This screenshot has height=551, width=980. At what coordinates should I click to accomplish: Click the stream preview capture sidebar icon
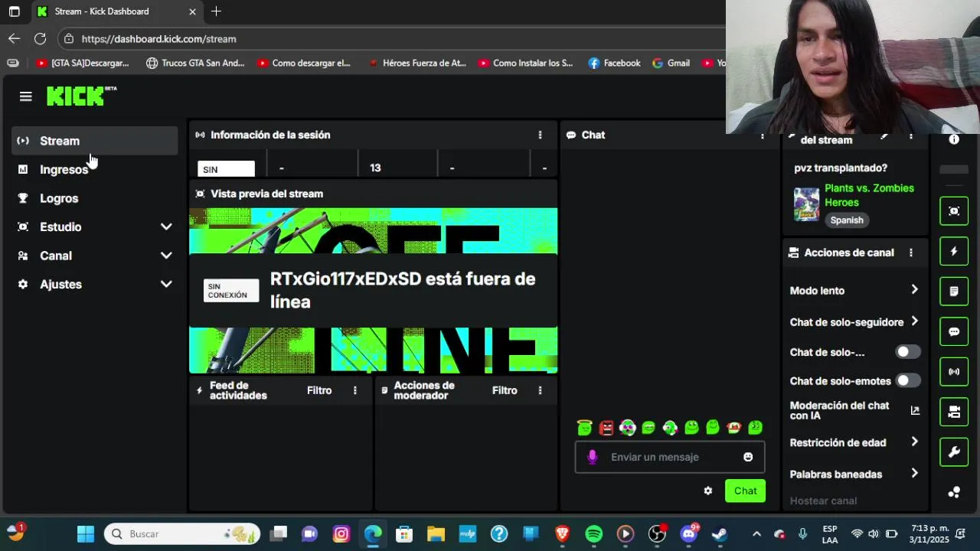pyautogui.click(x=954, y=211)
